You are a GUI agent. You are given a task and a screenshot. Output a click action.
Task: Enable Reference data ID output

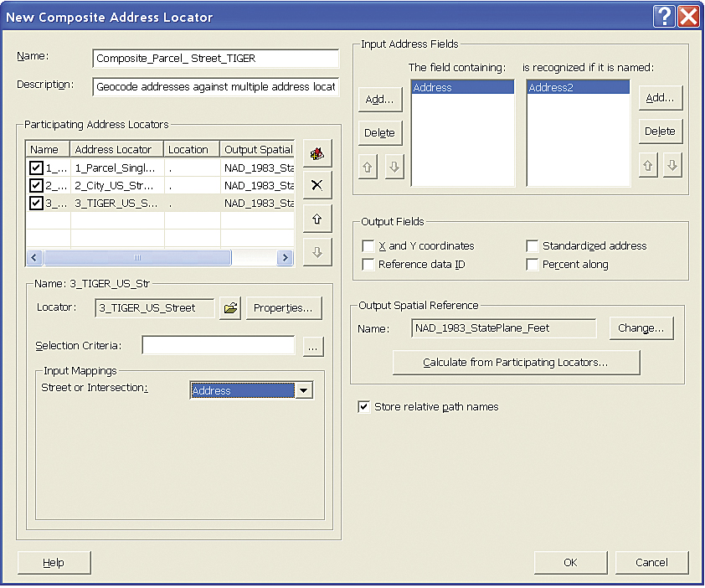(368, 265)
